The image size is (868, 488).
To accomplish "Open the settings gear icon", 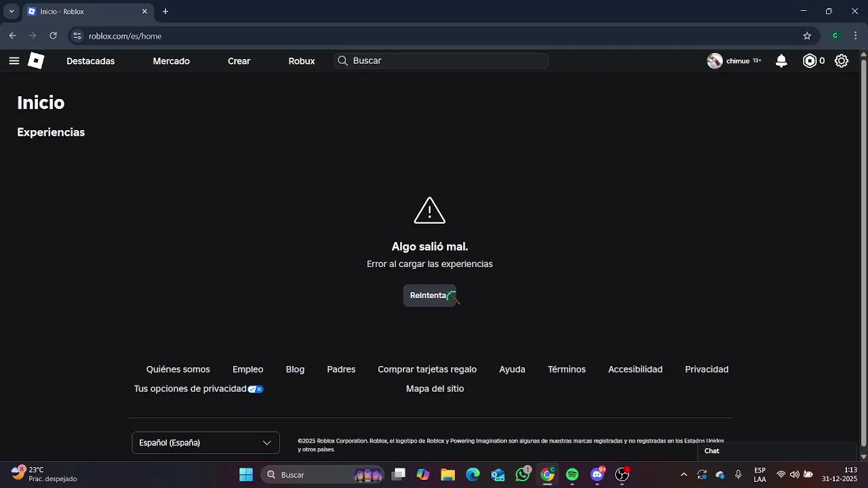I will (x=842, y=61).
